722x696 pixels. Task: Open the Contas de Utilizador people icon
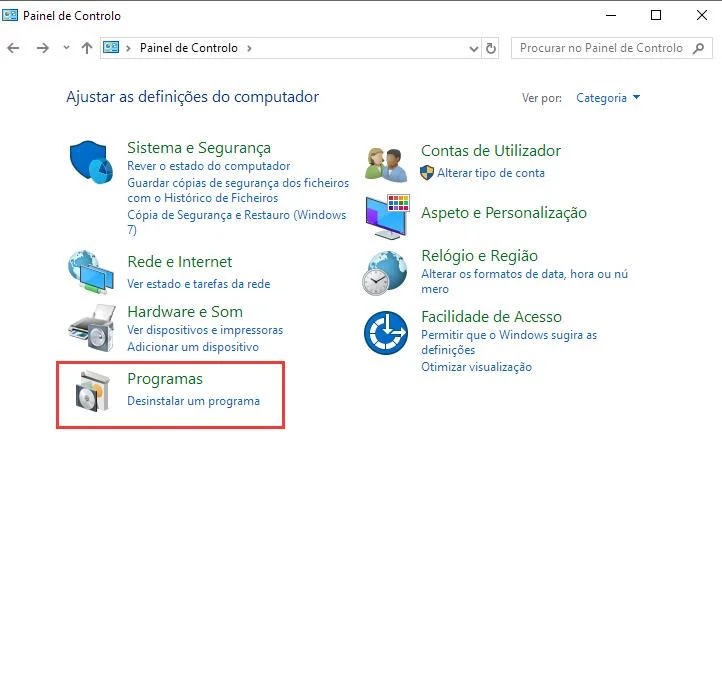[386, 164]
